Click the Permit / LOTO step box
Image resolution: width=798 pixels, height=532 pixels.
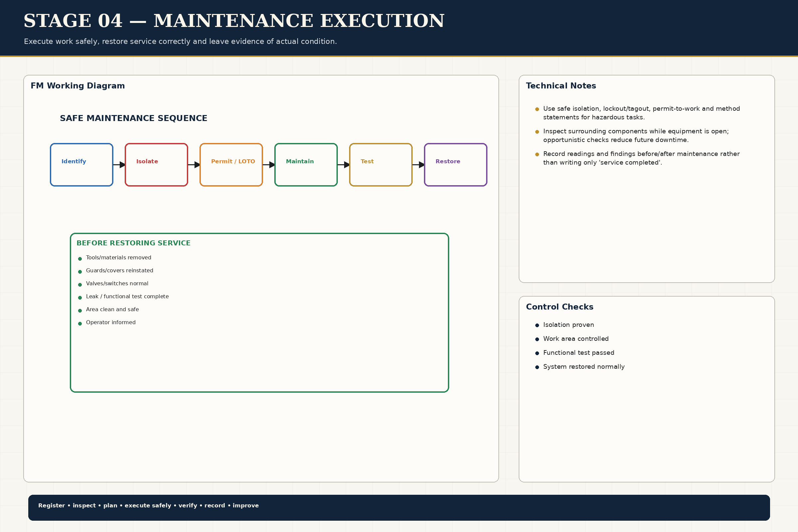pos(231,165)
